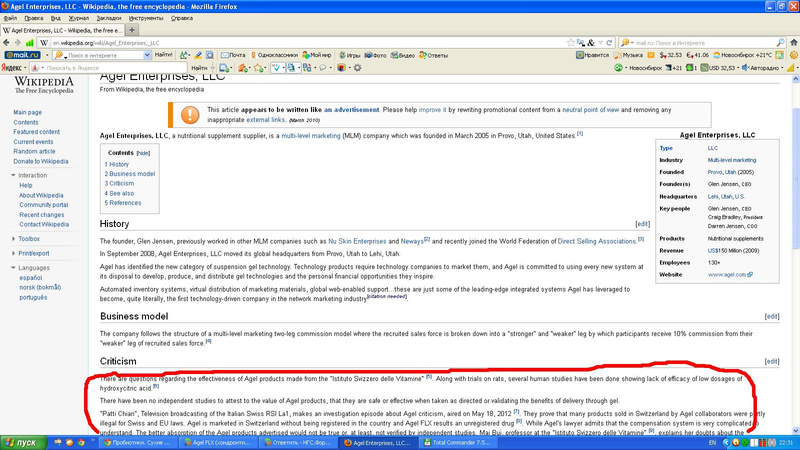Click the Firefox forward arrow

17,43
